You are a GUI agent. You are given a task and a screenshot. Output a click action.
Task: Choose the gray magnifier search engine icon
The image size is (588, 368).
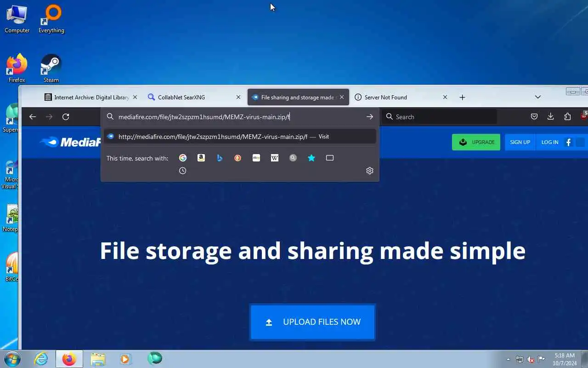(x=293, y=158)
